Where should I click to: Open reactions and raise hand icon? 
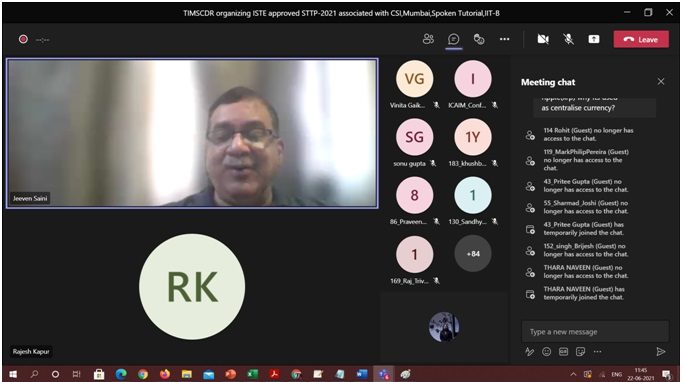[479, 39]
